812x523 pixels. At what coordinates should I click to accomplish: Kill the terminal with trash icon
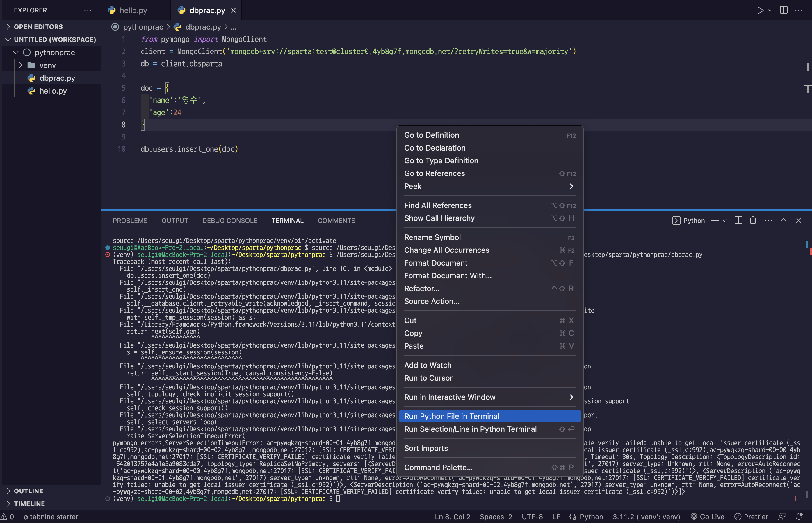(x=753, y=221)
